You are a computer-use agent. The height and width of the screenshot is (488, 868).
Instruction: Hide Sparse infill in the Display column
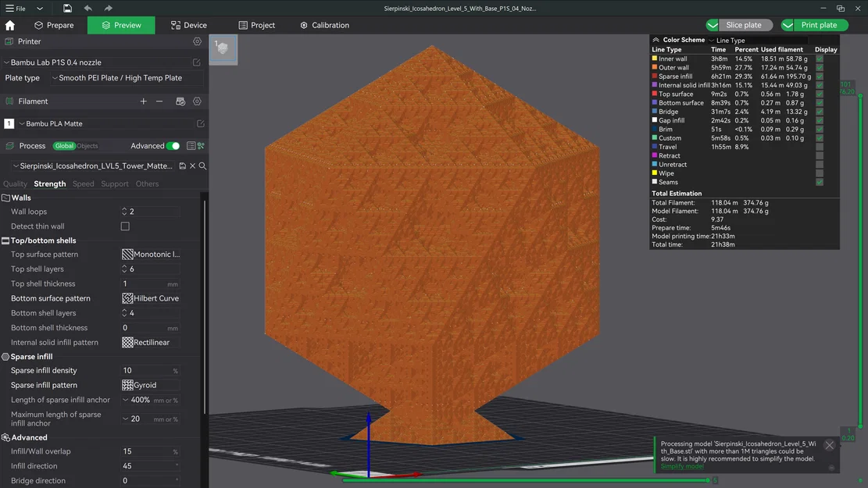click(x=819, y=76)
